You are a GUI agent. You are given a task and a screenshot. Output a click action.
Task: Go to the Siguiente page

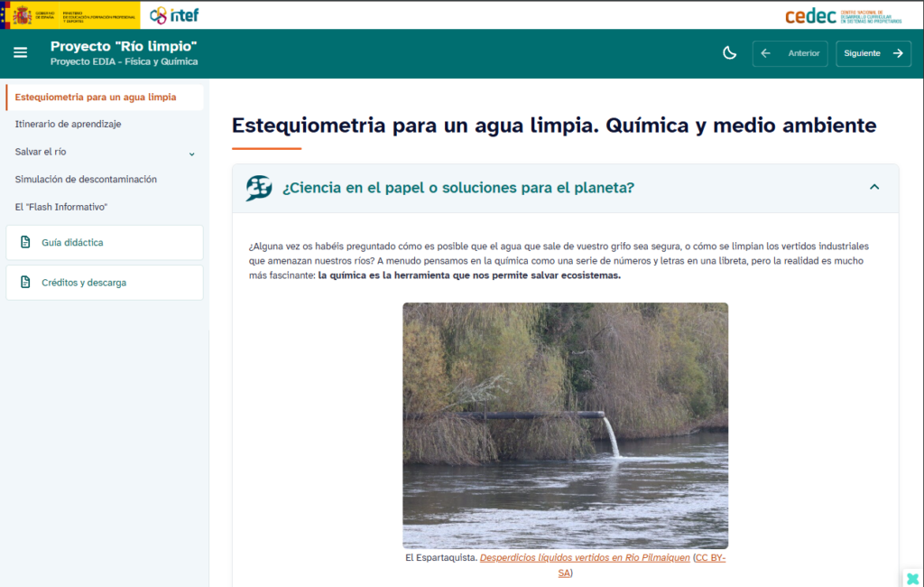pyautogui.click(x=873, y=53)
